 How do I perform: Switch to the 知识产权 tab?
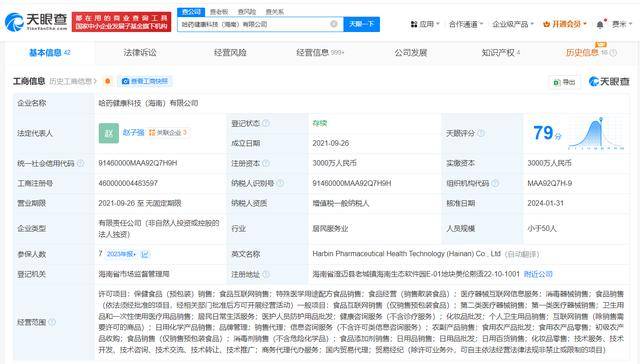pyautogui.click(x=500, y=52)
